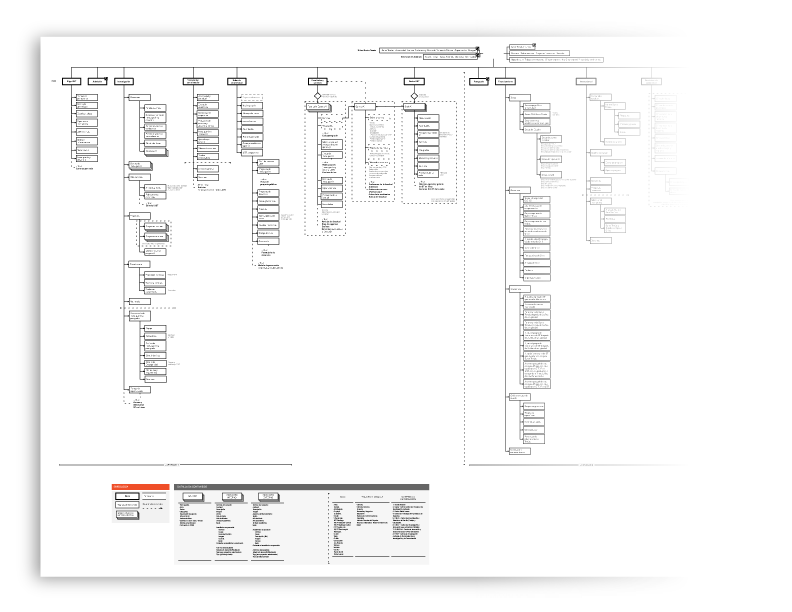Click the third top-level page node in the row
The image size is (792, 612).
(x=125, y=80)
